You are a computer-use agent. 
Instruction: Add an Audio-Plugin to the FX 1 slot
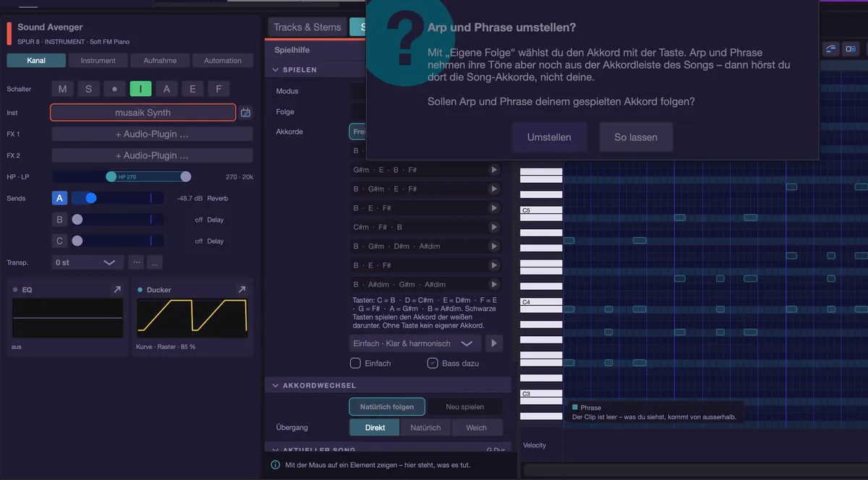[x=152, y=134]
